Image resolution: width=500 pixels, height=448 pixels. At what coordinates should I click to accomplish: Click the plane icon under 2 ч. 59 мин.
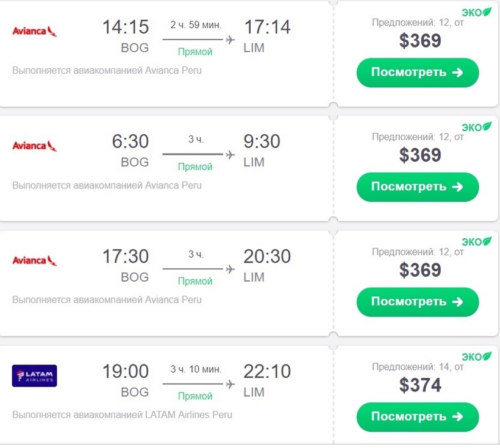230,40
